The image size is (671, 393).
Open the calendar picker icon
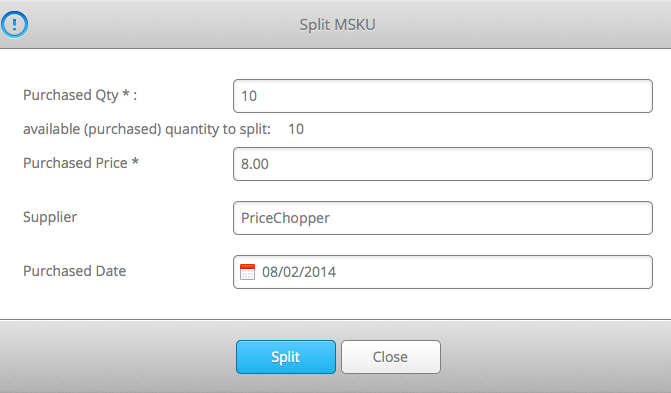pos(247,272)
